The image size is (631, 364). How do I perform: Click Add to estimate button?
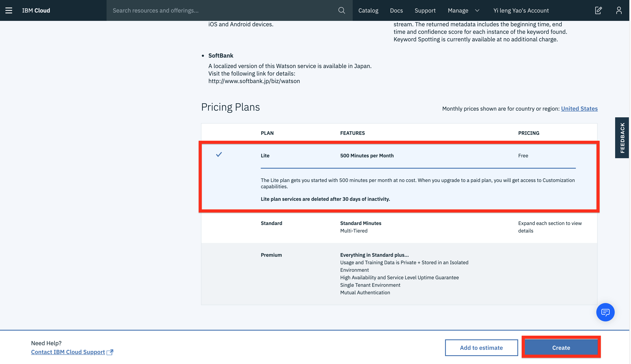pos(481,348)
